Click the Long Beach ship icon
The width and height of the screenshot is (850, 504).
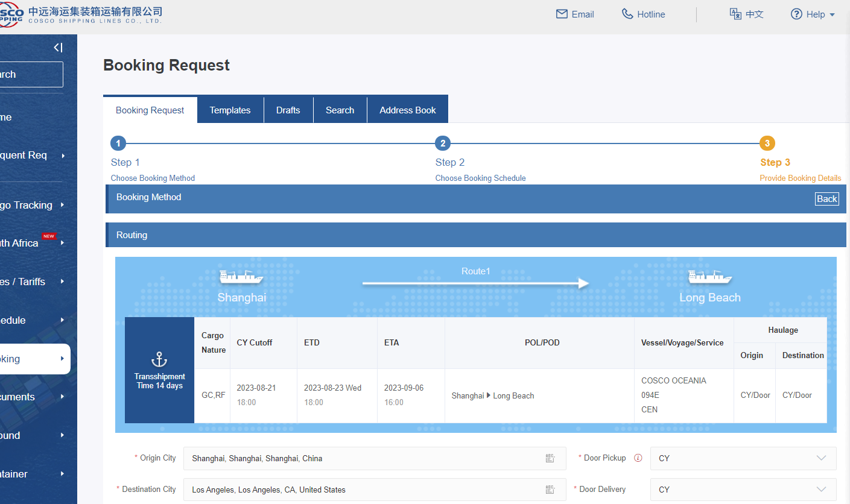point(710,277)
